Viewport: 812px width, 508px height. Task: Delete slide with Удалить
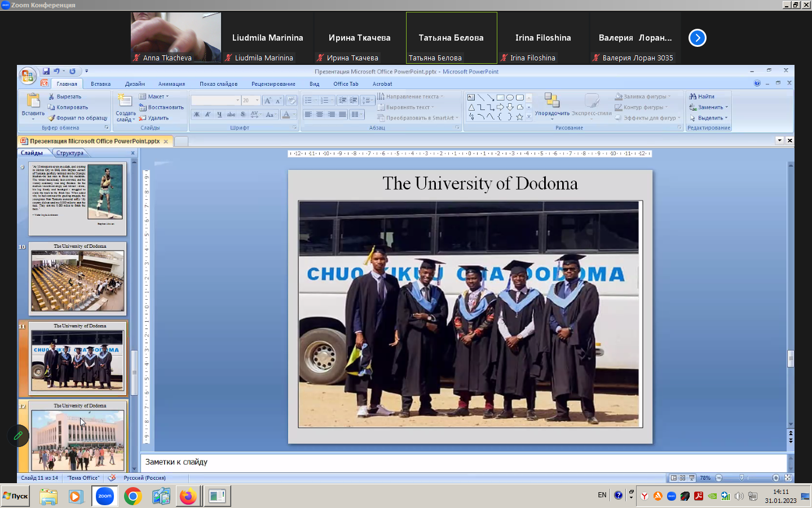[x=154, y=118]
